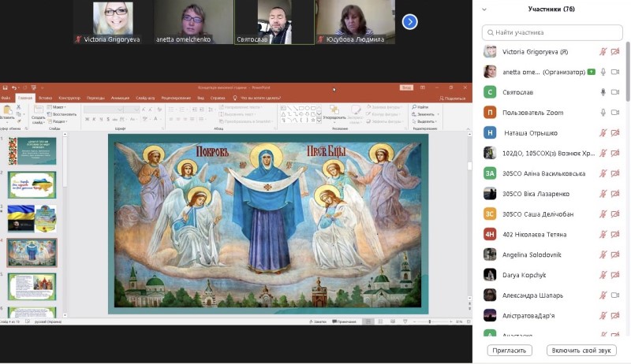This screenshot has width=631, height=364.
Task: Apply text shadow (S) formatting
Action: (108, 119)
